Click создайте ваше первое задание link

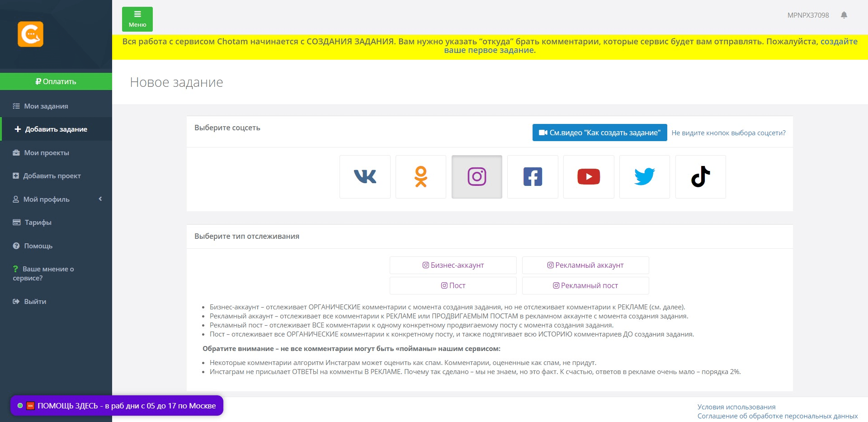pos(651,46)
